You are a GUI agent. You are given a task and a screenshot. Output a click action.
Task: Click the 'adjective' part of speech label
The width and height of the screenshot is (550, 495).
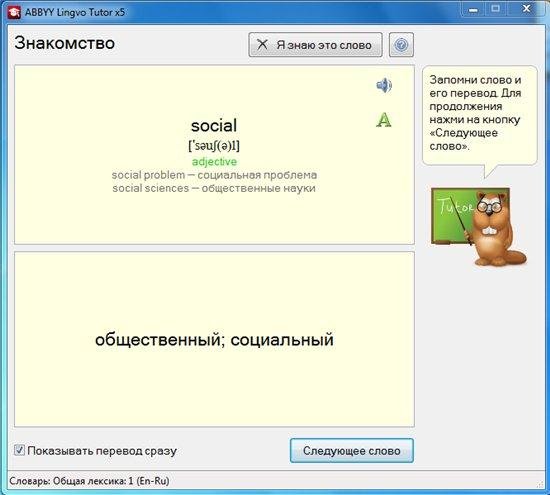click(214, 162)
